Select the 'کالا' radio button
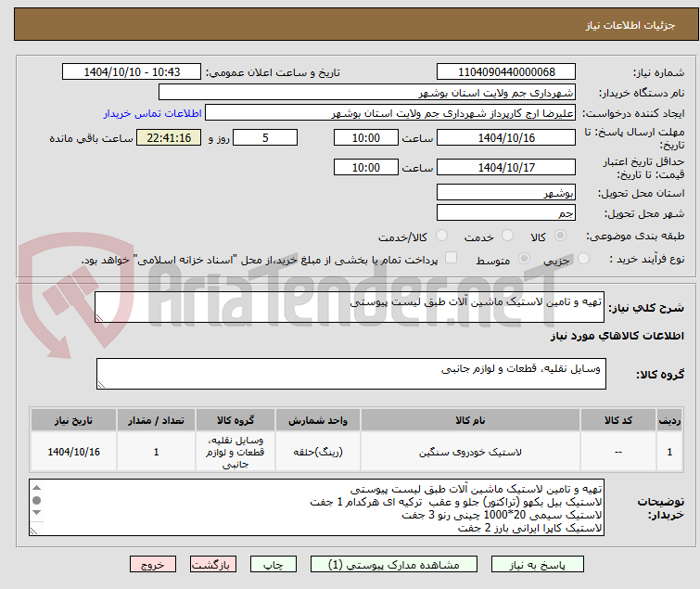This screenshot has height=589, width=700. [560, 236]
